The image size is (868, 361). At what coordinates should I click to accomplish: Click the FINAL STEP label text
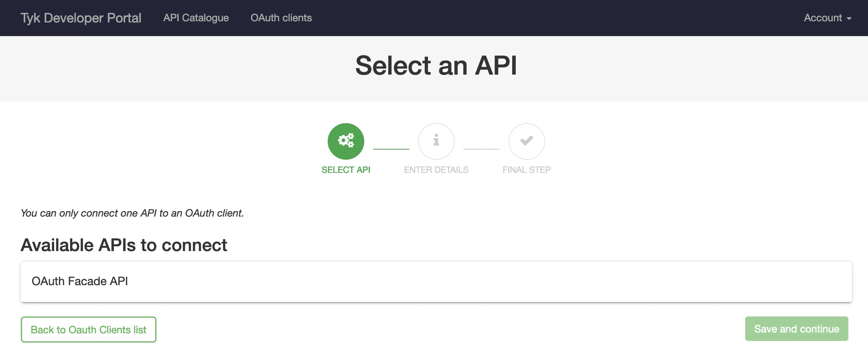coord(527,170)
